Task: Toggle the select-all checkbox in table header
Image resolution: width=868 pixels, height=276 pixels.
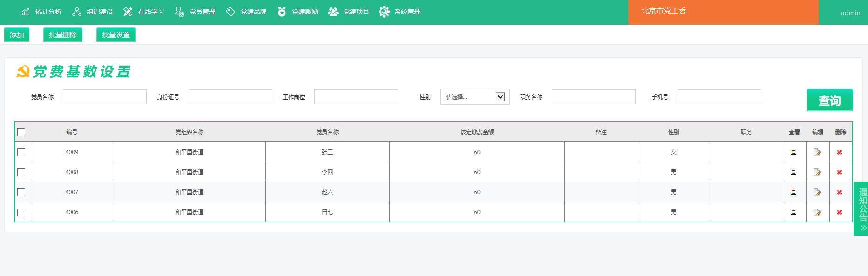Action: click(x=21, y=133)
